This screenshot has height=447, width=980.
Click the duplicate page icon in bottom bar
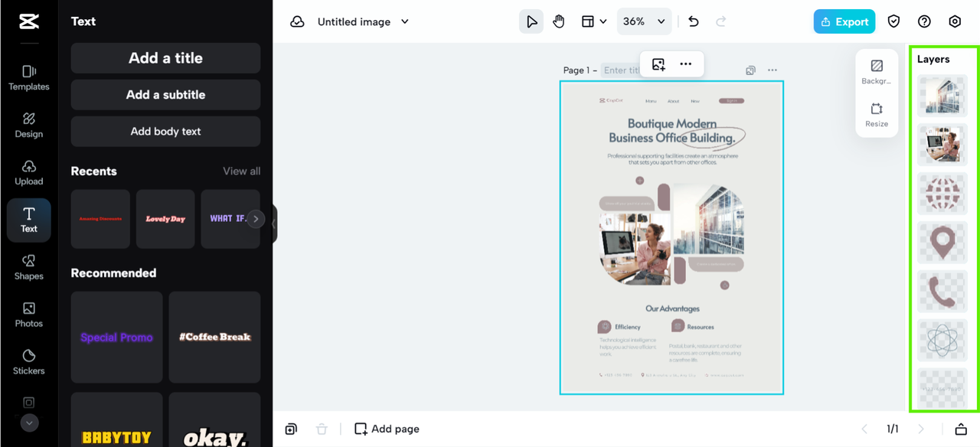pyautogui.click(x=291, y=429)
